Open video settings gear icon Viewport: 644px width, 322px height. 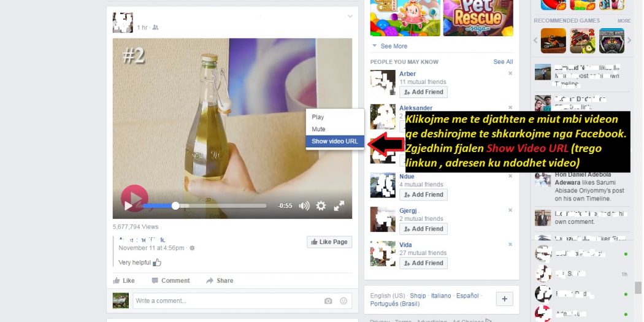click(321, 206)
